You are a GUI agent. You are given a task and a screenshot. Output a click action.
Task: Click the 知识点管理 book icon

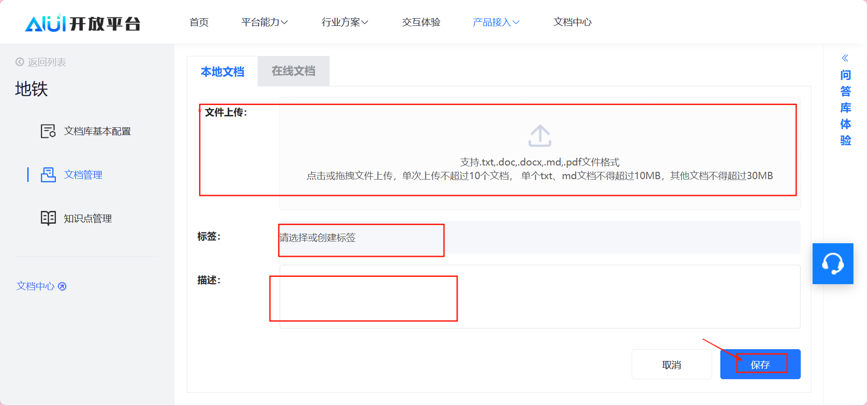point(48,218)
